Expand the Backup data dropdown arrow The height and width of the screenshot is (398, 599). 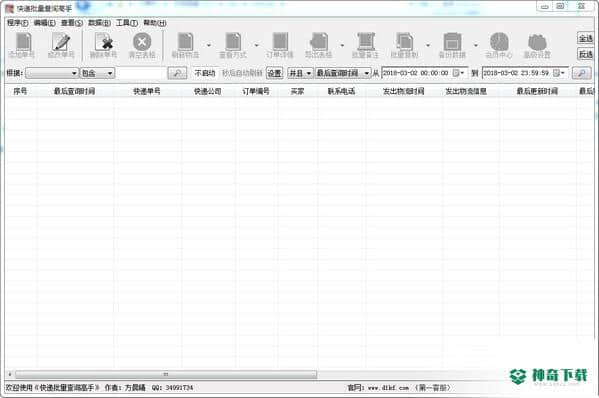[x=476, y=45]
